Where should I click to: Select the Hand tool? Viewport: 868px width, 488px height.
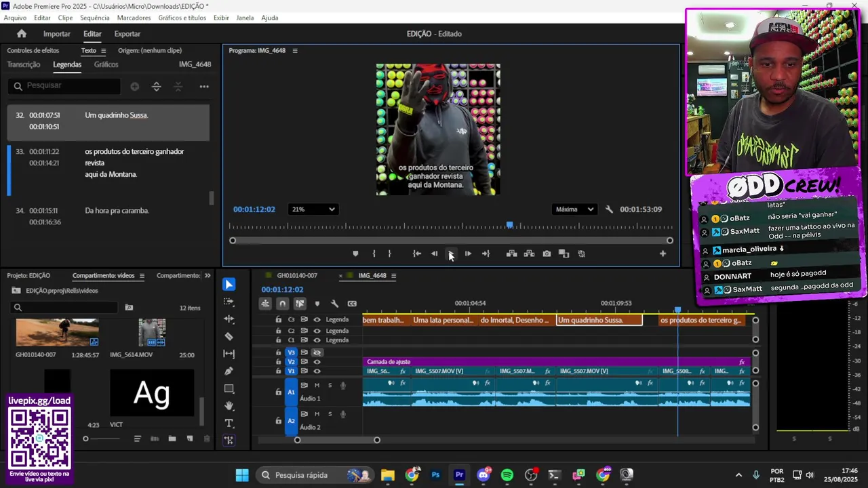click(x=229, y=406)
